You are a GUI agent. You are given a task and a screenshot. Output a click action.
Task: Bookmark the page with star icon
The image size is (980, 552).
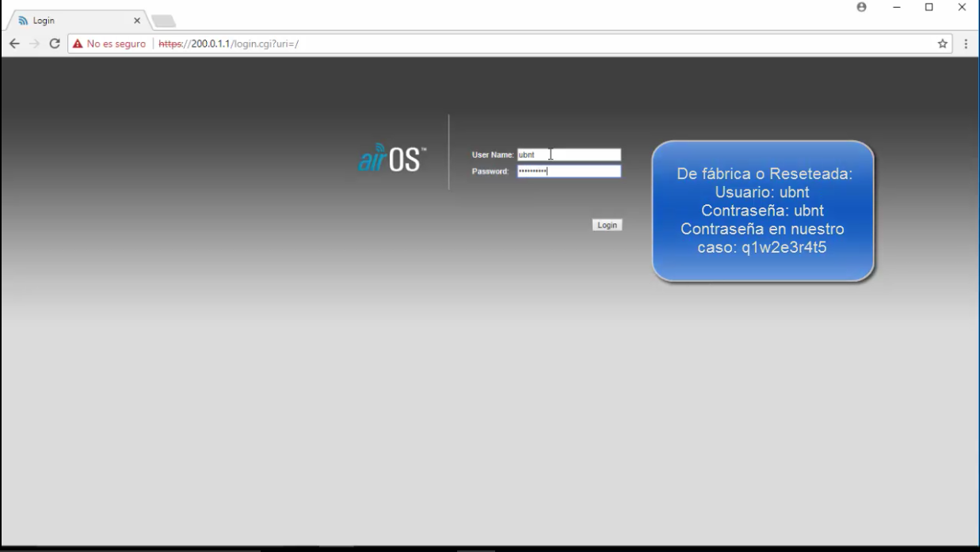point(943,44)
